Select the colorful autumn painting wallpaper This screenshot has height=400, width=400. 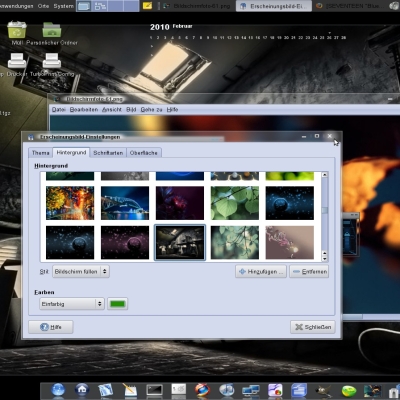70,203
